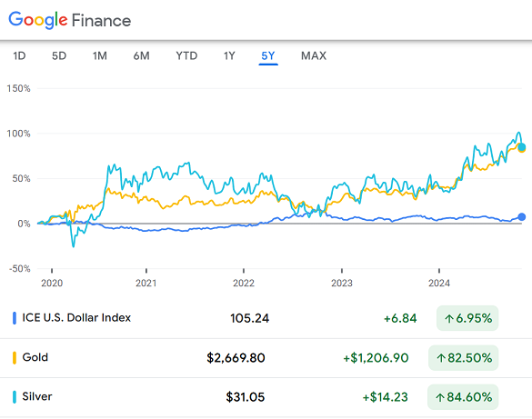The width and height of the screenshot is (532, 419).
Task: Click the active 5Y tab
Action: click(268, 56)
